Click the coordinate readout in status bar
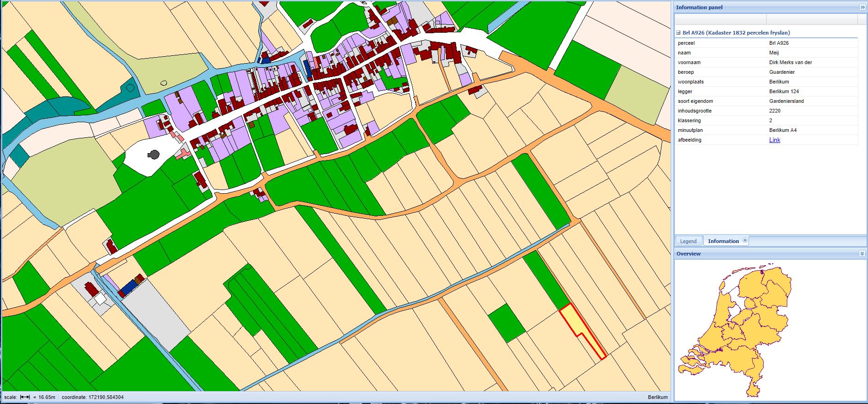Screen dimensions: 868x404 tap(92, 397)
